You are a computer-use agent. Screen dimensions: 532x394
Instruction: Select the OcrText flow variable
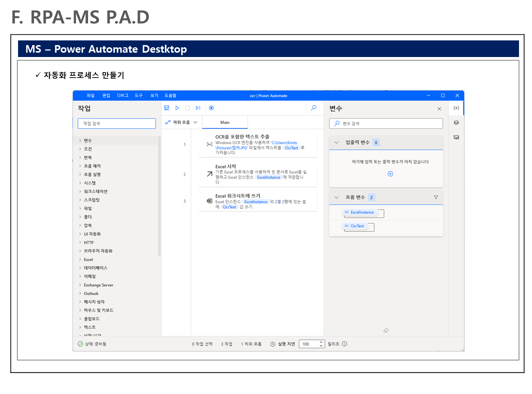[x=355, y=226]
